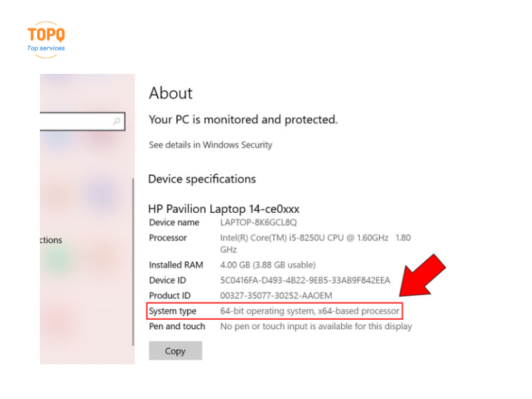The width and height of the screenshot is (532, 399).
Task: Click the Device specifications heading
Action: [x=202, y=179]
